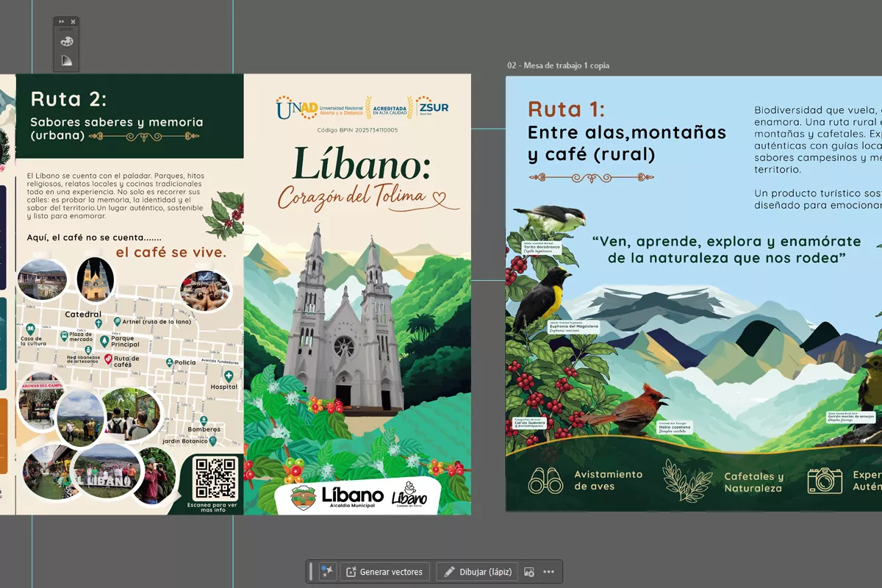The height and width of the screenshot is (588, 882).
Task: Select the Líbano: title text
Action: click(361, 162)
